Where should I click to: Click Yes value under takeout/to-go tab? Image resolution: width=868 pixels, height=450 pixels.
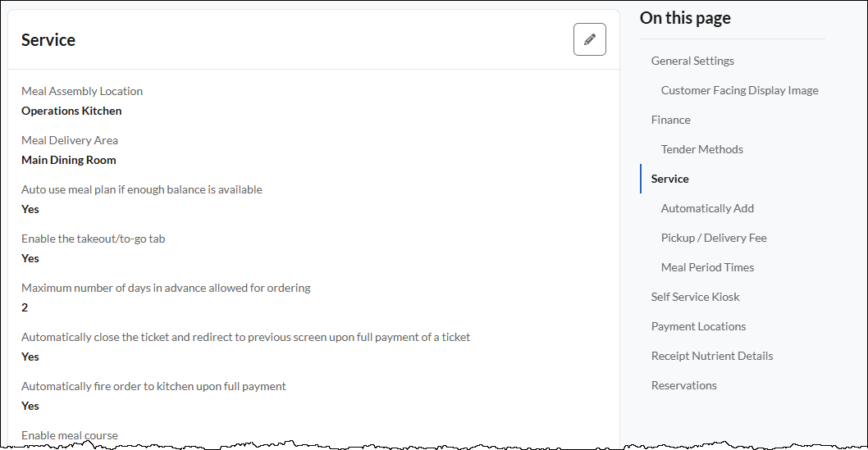click(30, 259)
